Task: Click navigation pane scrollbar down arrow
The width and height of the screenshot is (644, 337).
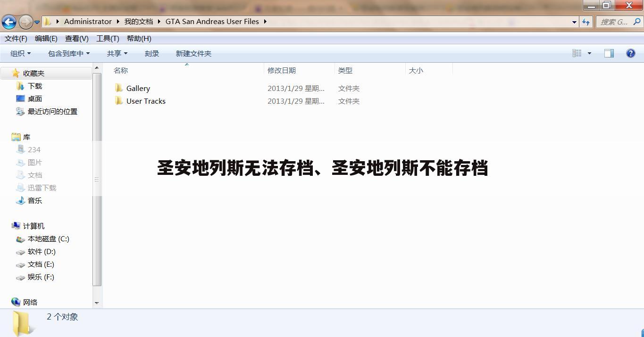Action: [x=97, y=303]
